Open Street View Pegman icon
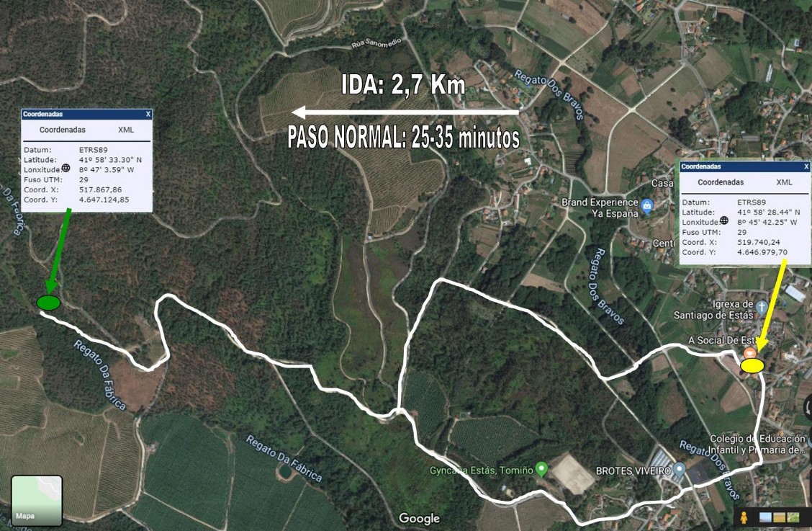812x531 pixels. (x=744, y=517)
